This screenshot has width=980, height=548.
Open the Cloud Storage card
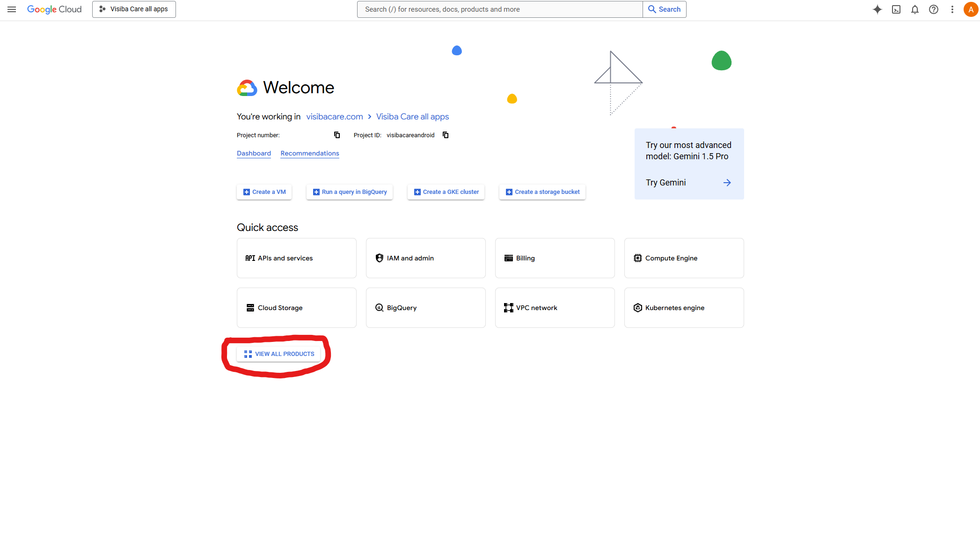297,308
